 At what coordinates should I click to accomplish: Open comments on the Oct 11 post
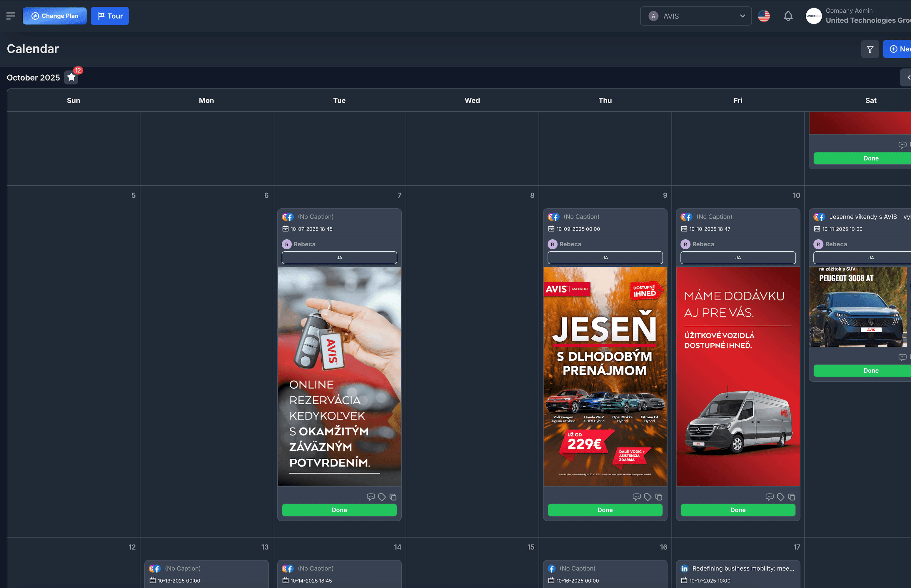tap(902, 358)
